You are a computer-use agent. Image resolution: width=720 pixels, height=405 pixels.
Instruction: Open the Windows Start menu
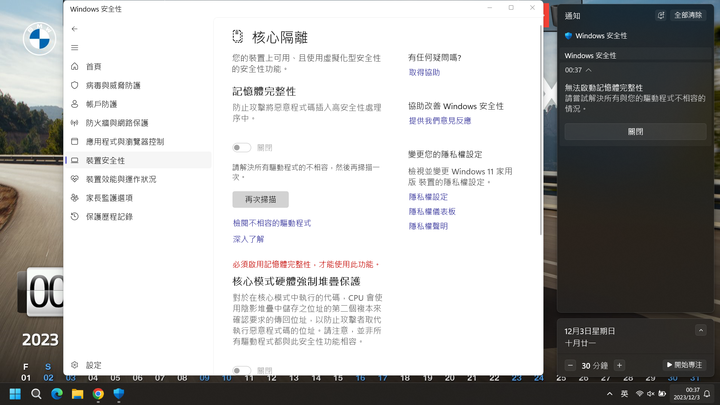(x=15, y=394)
